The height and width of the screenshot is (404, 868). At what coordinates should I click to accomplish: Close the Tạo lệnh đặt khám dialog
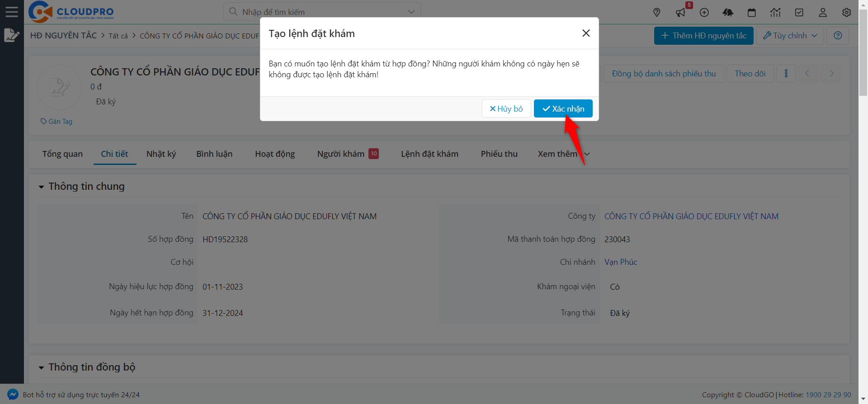(x=586, y=33)
